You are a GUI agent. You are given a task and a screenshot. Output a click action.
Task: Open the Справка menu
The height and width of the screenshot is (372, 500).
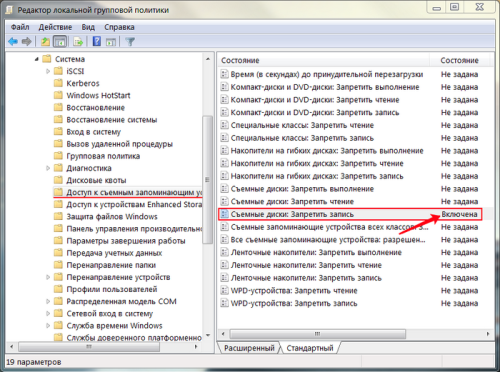(x=119, y=27)
